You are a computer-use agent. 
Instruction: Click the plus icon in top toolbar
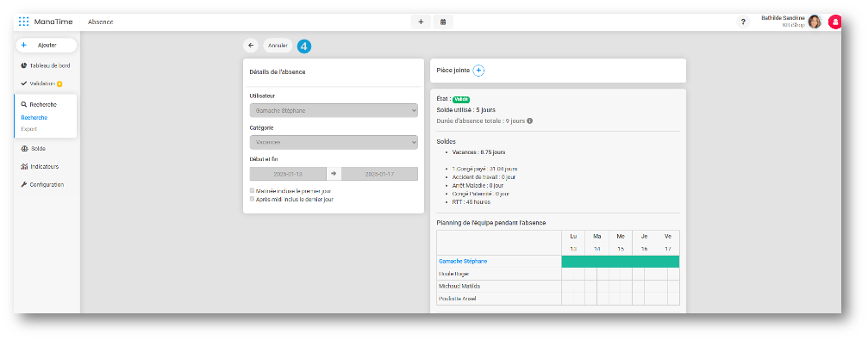click(421, 22)
